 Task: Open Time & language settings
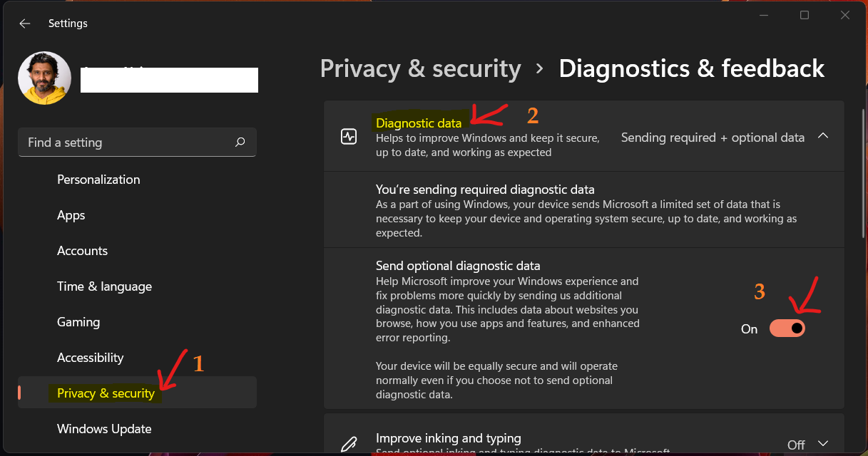(x=104, y=286)
